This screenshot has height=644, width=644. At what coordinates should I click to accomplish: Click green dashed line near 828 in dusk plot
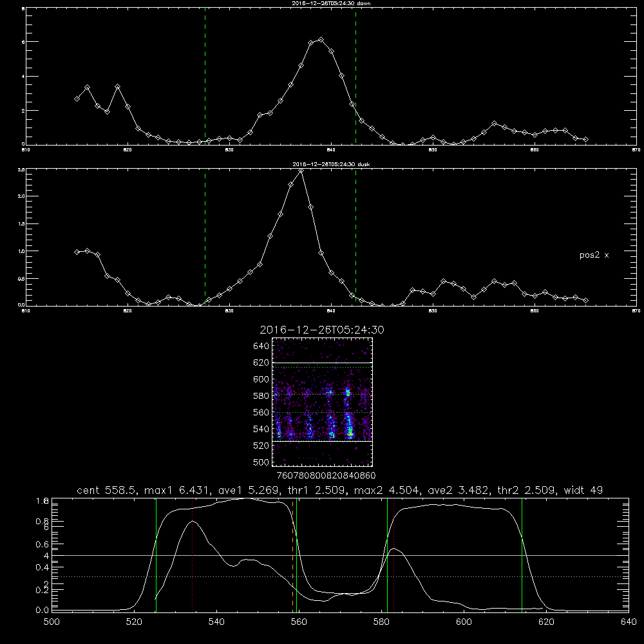click(x=205, y=237)
